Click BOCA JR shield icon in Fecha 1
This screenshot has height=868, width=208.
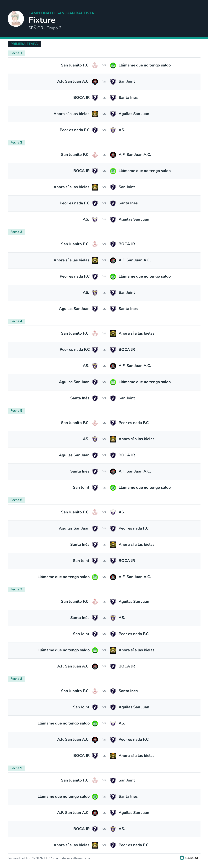[95, 98]
